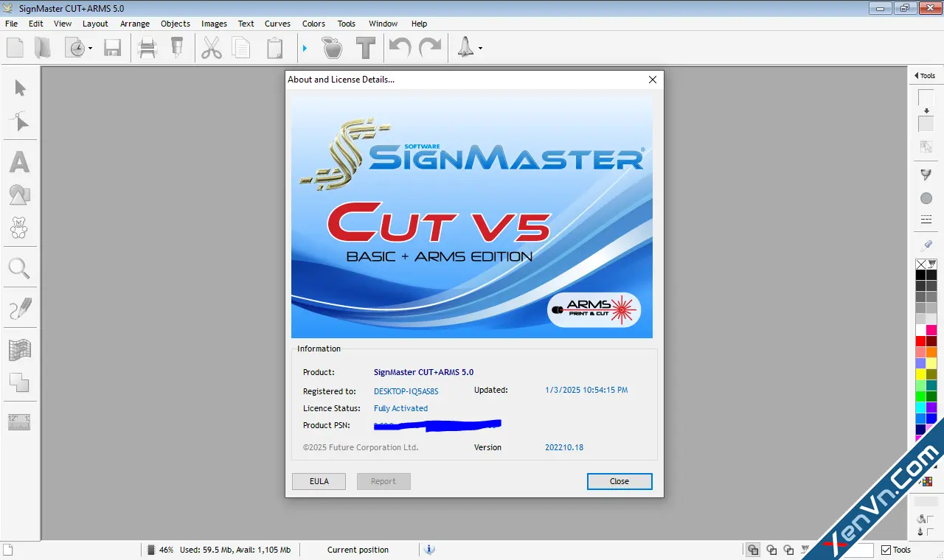Toggle the Tools checkbox in status bar
The height and width of the screenshot is (560, 944).
(x=886, y=550)
